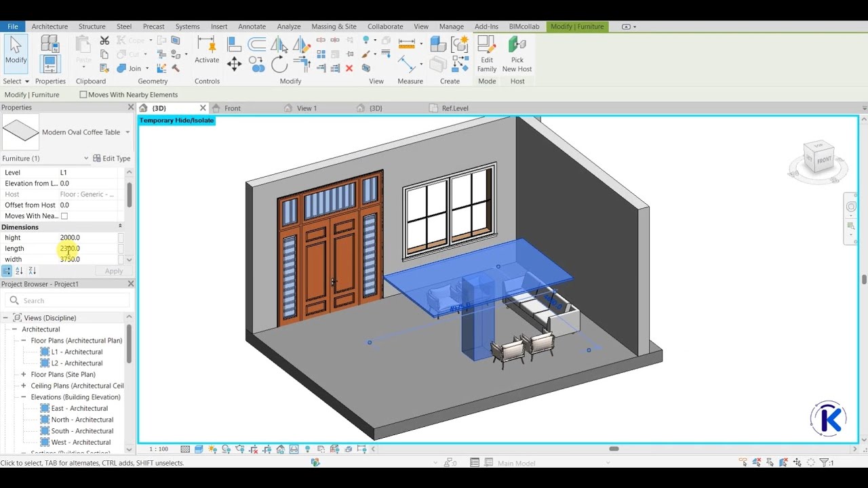This screenshot has width=868, height=488.
Task: Toggle Moves With Nea... property checkbox
Action: pyautogui.click(x=64, y=216)
